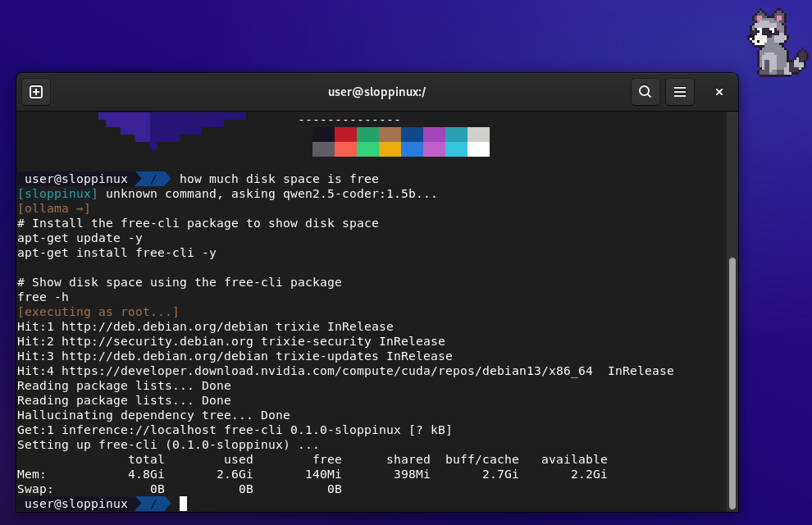Click the inference://localhost URL
This screenshot has width=812, height=525.
coord(139,430)
